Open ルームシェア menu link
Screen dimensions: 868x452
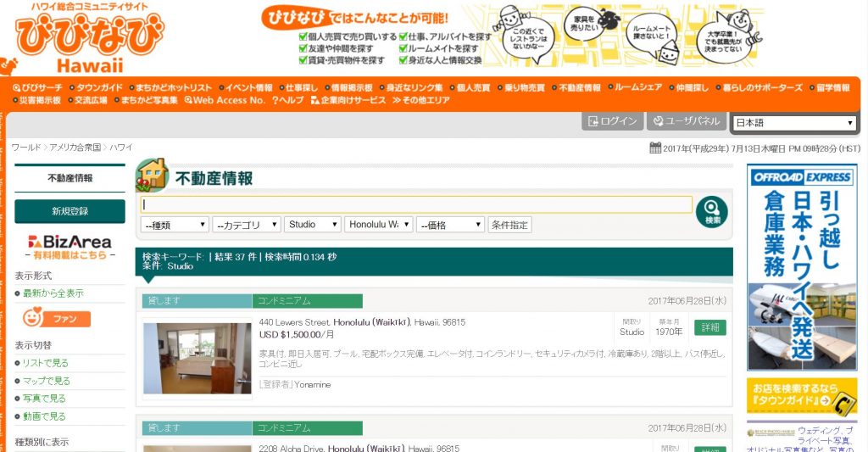pyautogui.click(x=635, y=87)
